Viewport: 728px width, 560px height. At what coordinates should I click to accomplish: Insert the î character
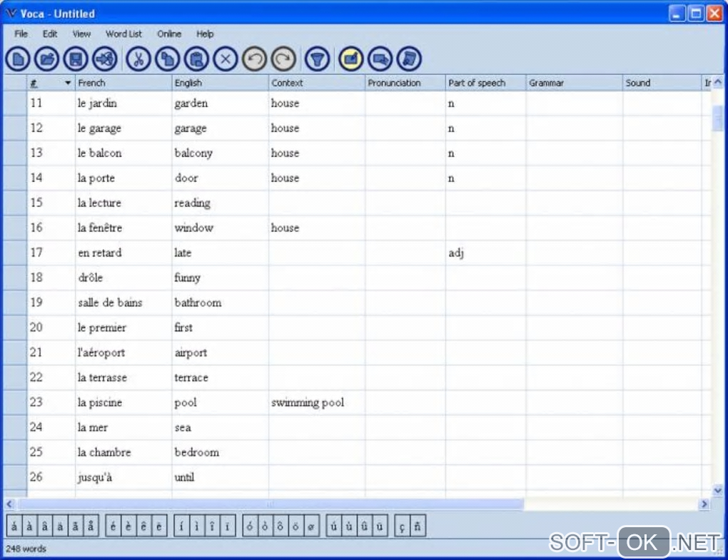pos(212,526)
